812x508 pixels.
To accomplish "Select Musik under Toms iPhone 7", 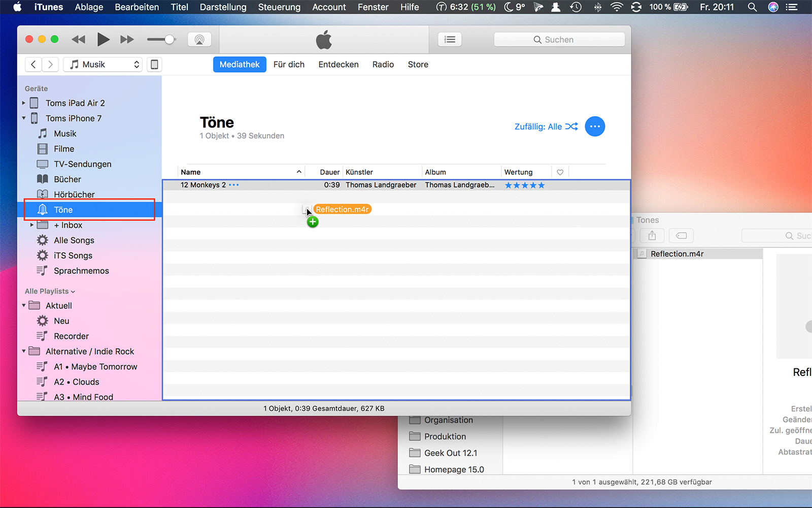I will coord(65,134).
